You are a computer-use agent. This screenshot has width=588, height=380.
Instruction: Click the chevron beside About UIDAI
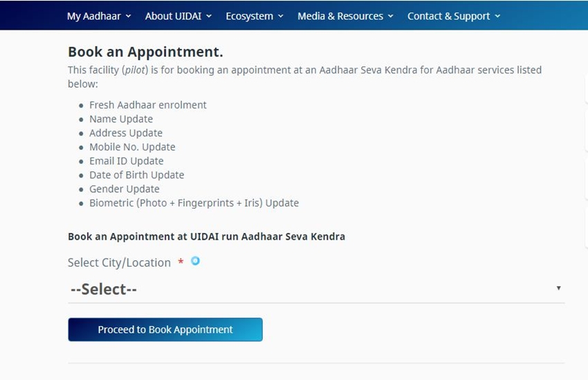(209, 16)
